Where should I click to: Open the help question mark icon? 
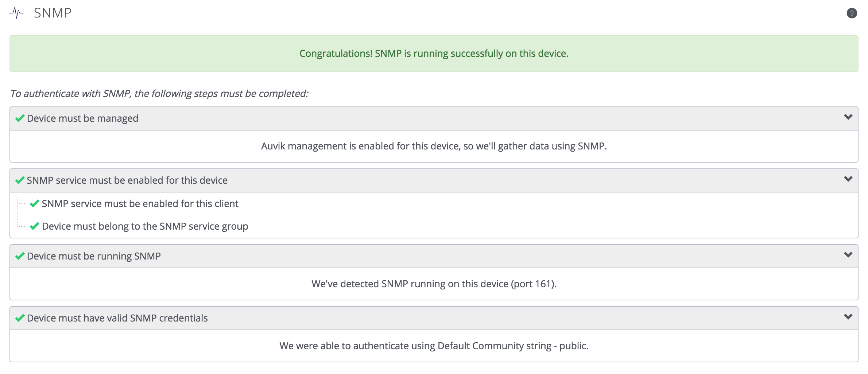pyautogui.click(x=852, y=13)
